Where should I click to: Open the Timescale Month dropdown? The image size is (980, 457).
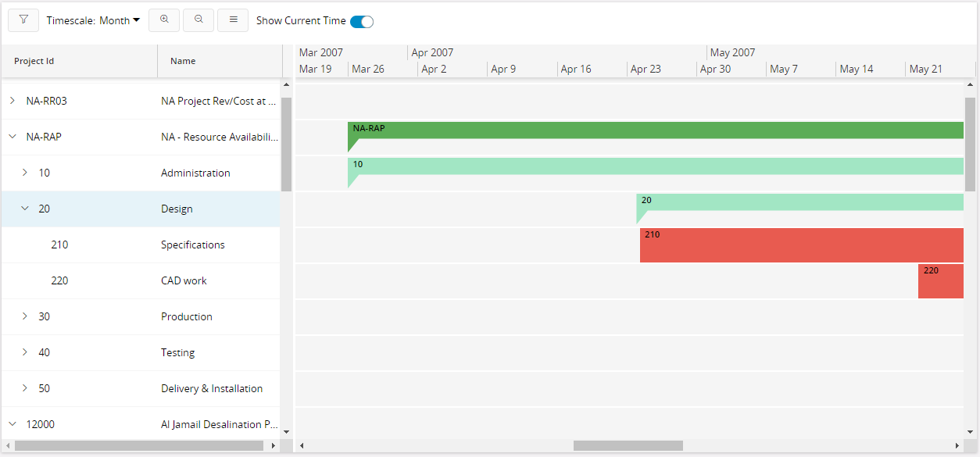(x=93, y=21)
